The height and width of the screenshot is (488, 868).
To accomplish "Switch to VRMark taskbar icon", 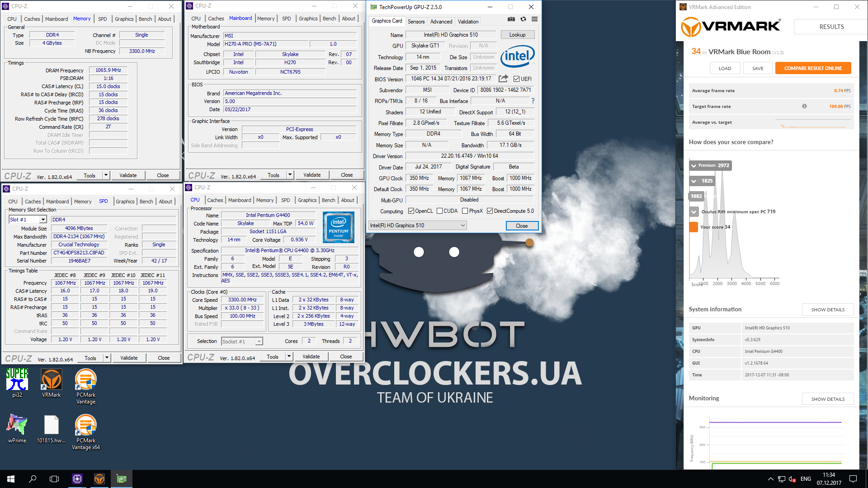I will click(99, 479).
